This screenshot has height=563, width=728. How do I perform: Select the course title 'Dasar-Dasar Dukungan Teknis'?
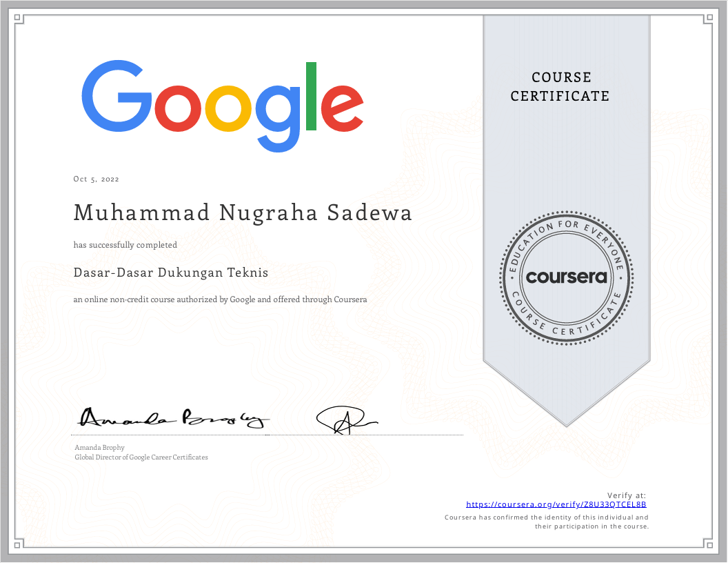[x=171, y=273]
